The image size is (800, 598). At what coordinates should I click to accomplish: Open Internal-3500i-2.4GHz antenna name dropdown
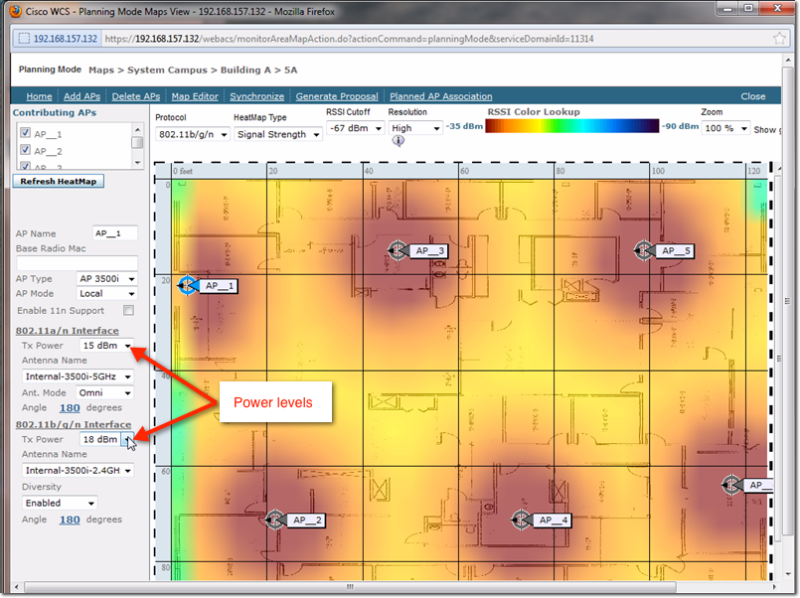[78, 470]
